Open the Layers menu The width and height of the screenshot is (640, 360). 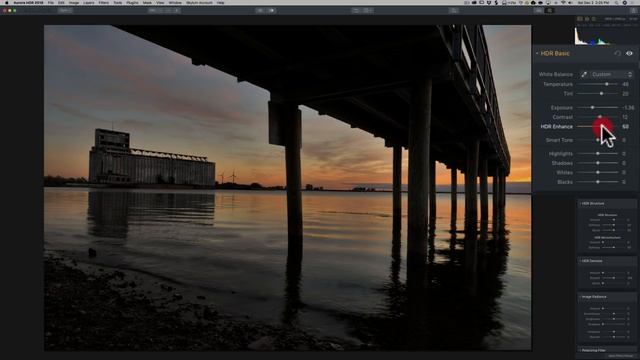(89, 2)
